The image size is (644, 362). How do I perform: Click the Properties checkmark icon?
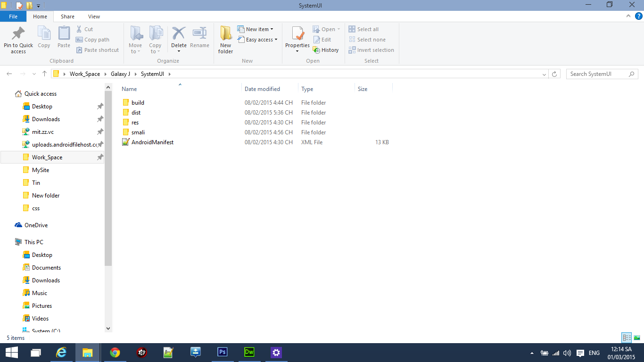[297, 33]
